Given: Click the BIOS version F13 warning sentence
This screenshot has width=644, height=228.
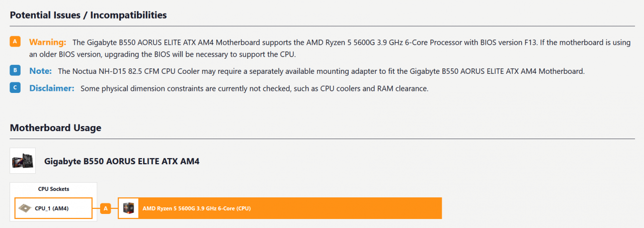Looking at the screenshot, I should pyautogui.click(x=352, y=42).
